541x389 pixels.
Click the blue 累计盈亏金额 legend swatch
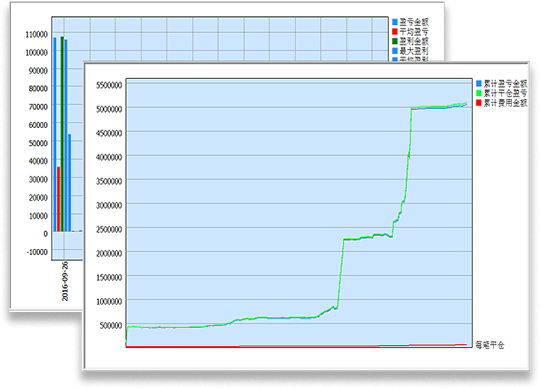click(x=479, y=84)
